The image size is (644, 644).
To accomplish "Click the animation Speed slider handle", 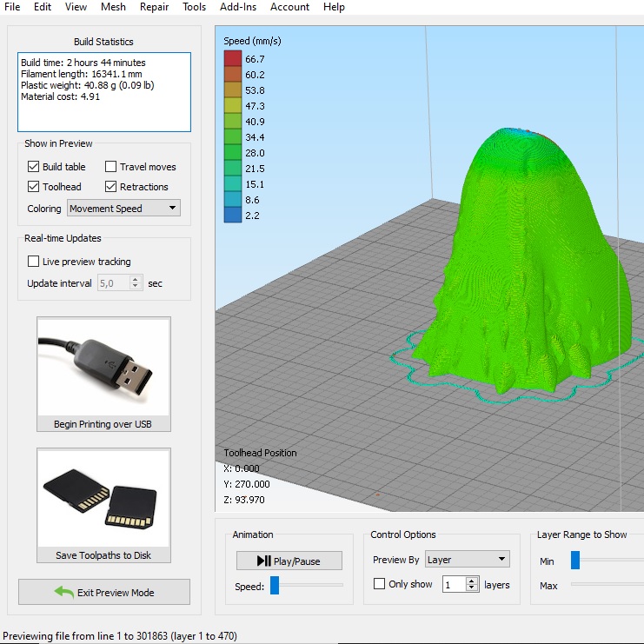I will tap(275, 586).
